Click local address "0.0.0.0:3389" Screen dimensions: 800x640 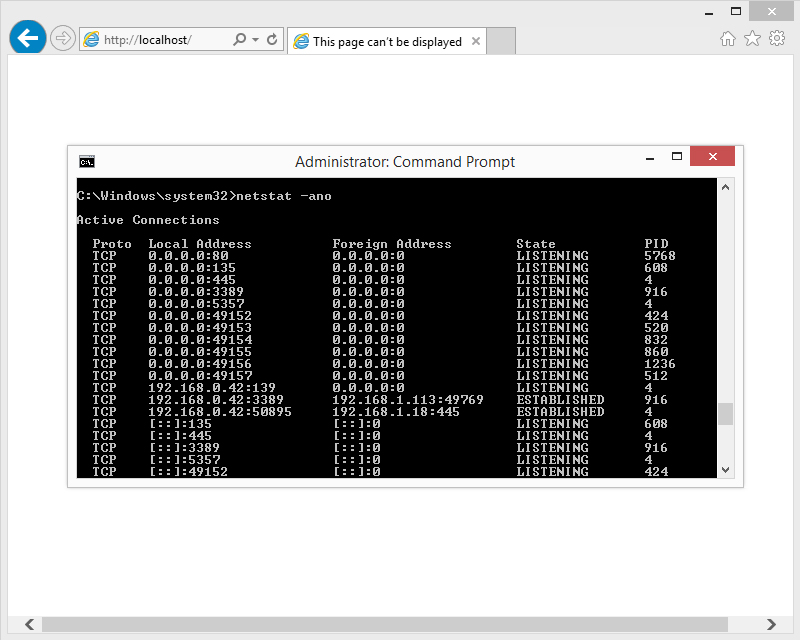(x=196, y=292)
